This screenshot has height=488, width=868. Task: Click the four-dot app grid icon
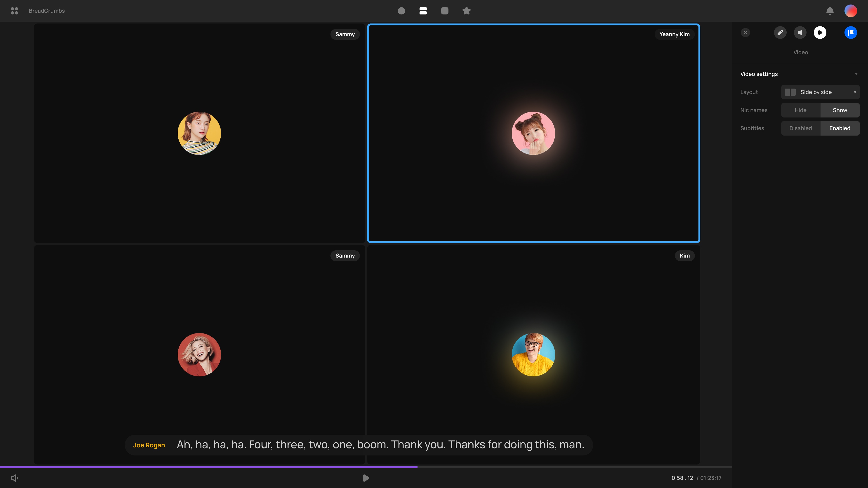tap(14, 11)
